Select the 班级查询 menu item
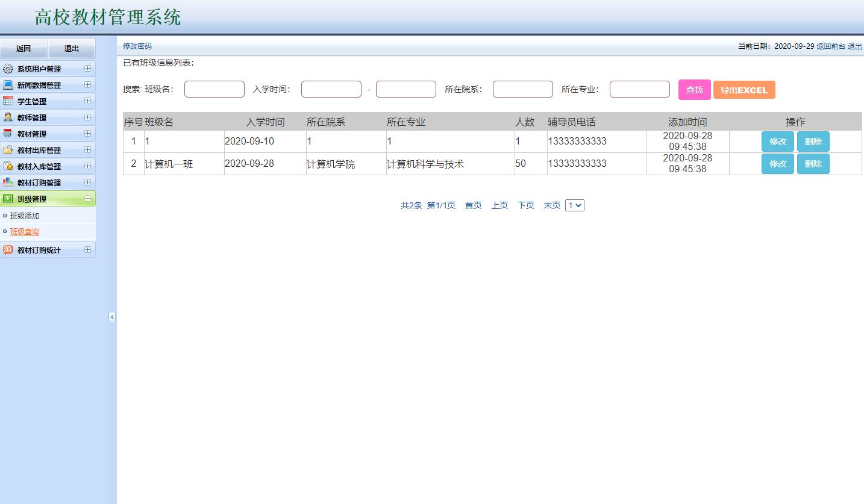 (x=24, y=231)
